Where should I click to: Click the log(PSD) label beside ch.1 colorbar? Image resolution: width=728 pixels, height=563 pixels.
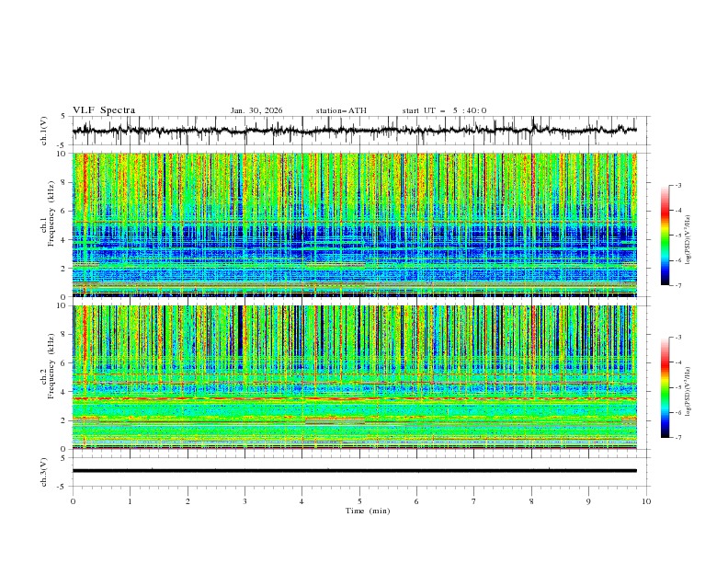(x=688, y=240)
